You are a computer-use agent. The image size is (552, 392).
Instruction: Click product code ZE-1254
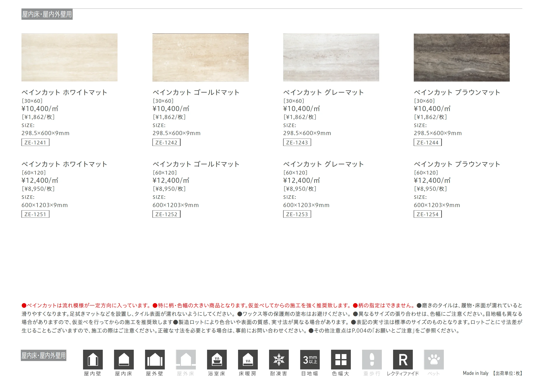point(428,214)
